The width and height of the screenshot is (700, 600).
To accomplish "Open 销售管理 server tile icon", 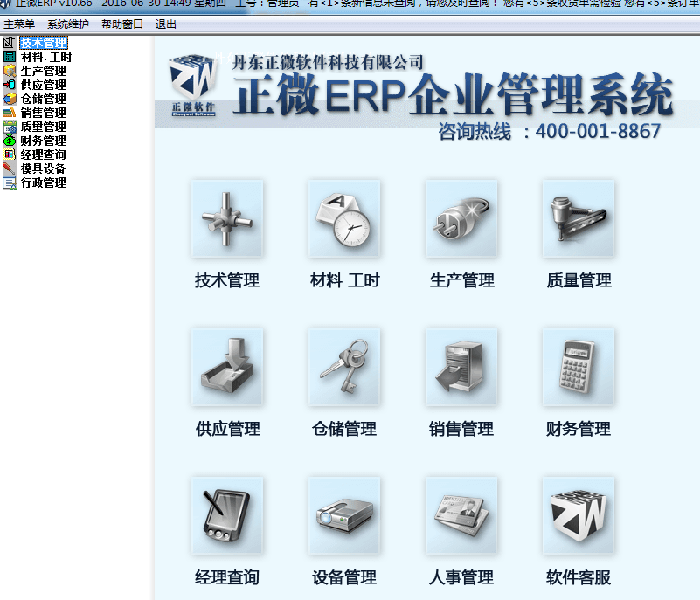I will click(x=461, y=367).
